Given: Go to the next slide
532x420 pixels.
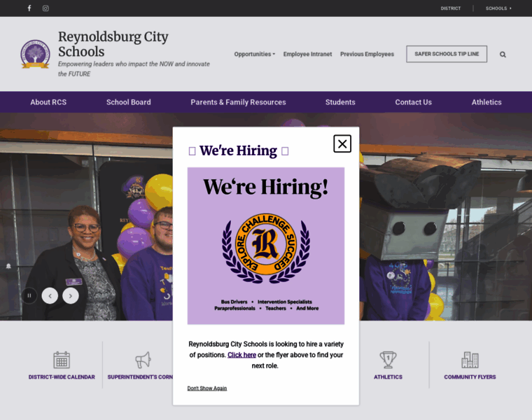Looking at the screenshot, I should 71,295.
